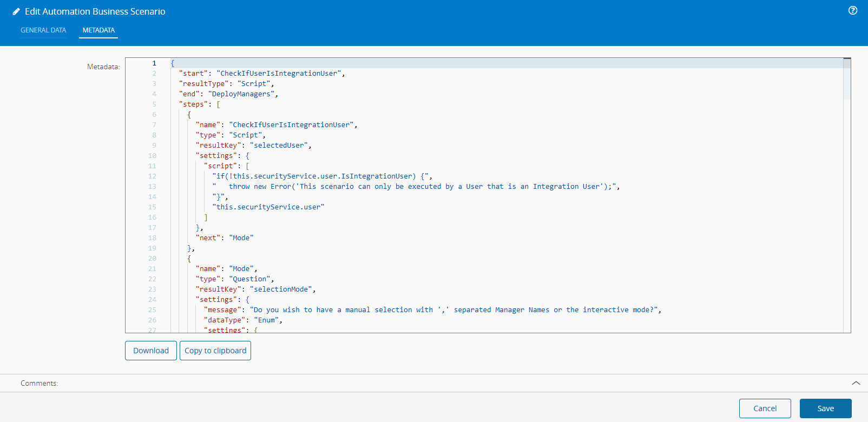Viewport: 868px width, 422px height.
Task: Click the "dataType": "Enum" line
Action: click(x=243, y=320)
